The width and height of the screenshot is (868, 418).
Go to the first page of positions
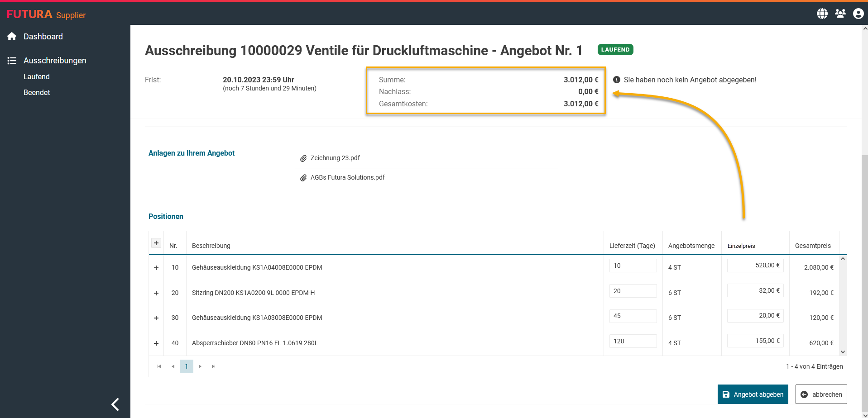159,366
